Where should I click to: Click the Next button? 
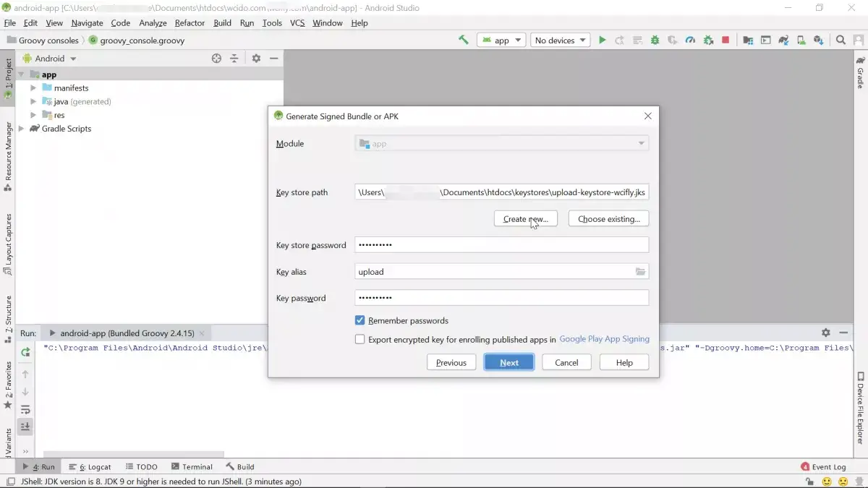pyautogui.click(x=509, y=363)
